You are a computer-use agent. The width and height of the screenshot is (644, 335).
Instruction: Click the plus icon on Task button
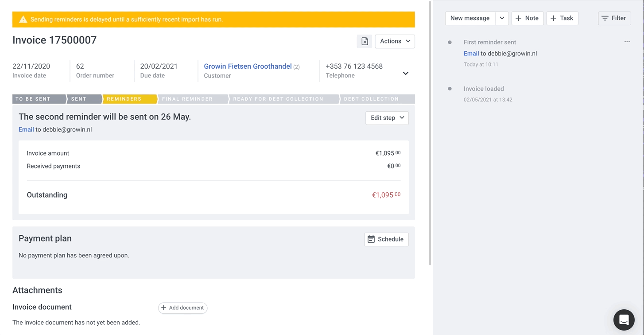pyautogui.click(x=552, y=18)
